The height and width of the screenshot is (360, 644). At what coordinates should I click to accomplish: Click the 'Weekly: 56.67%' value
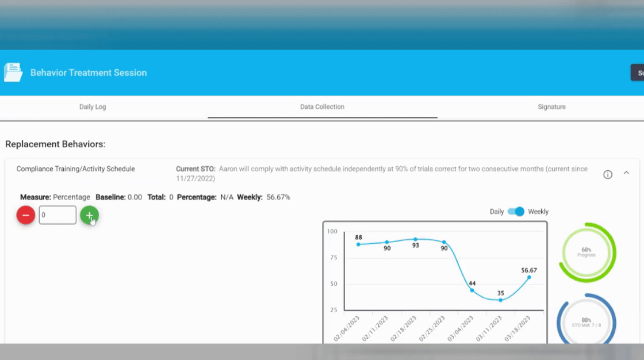coord(264,197)
